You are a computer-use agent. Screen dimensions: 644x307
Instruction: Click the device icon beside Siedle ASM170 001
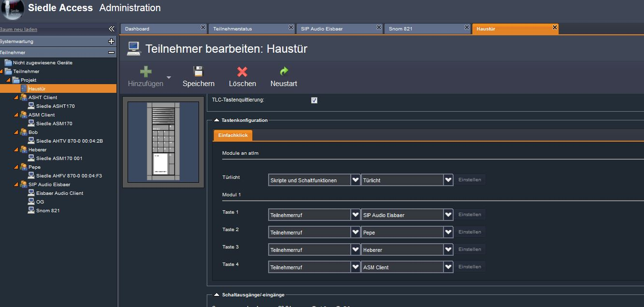(31, 158)
